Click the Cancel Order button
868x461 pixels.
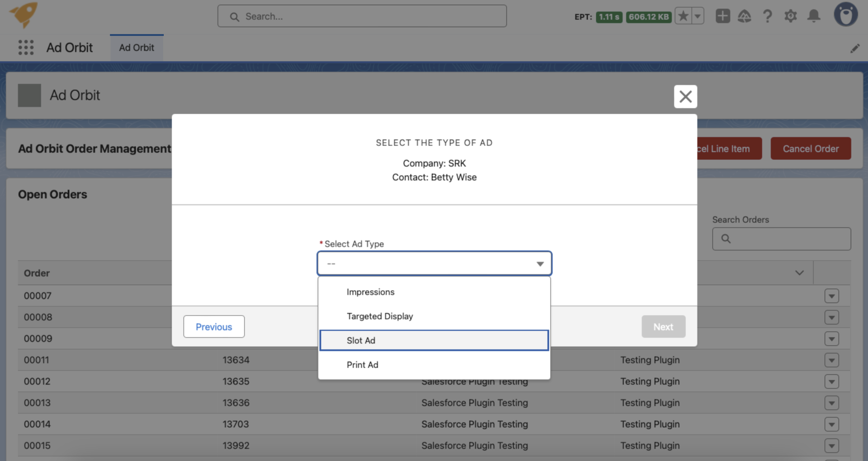point(811,148)
